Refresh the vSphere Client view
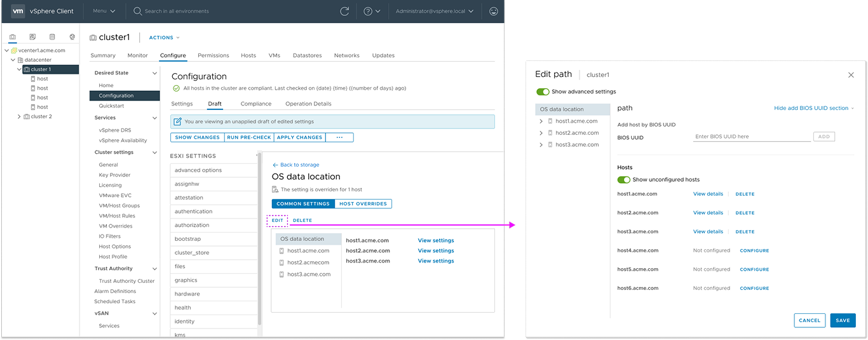 [x=344, y=11]
